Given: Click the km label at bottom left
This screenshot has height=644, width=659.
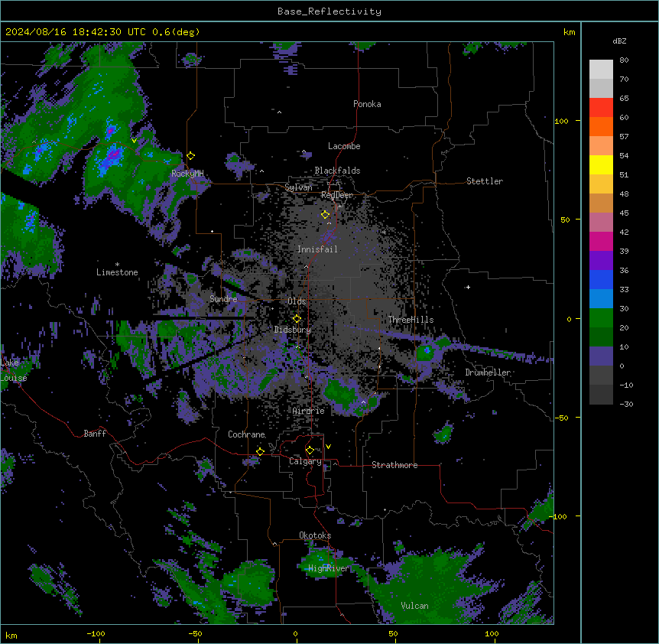Looking at the screenshot, I should pos(11,635).
